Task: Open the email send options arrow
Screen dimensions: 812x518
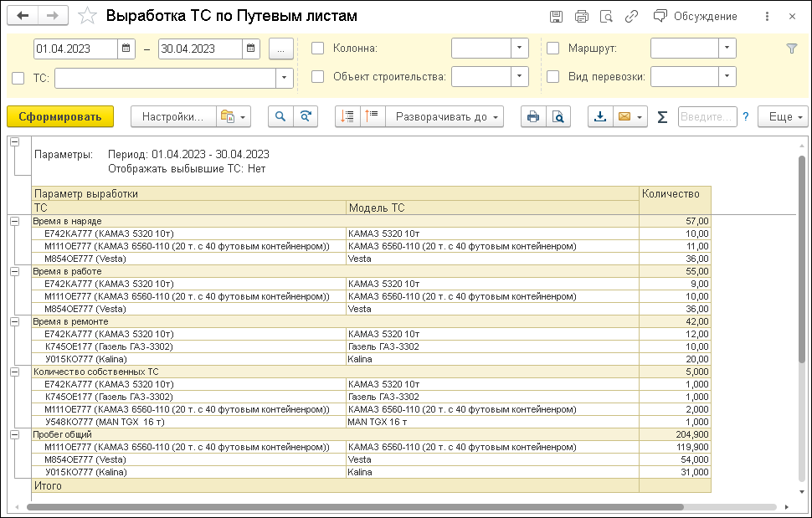Action: [640, 117]
